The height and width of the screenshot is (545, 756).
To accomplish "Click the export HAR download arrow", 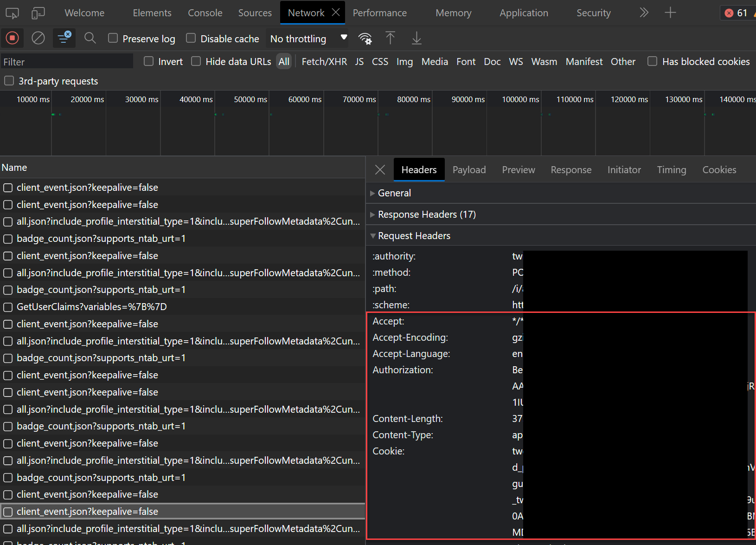I will pyautogui.click(x=416, y=38).
